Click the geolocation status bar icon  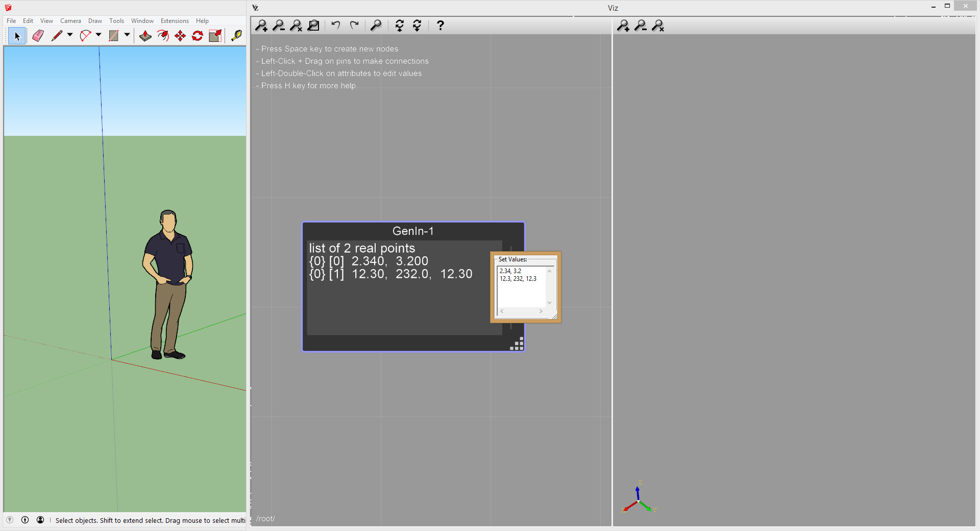(x=10, y=520)
